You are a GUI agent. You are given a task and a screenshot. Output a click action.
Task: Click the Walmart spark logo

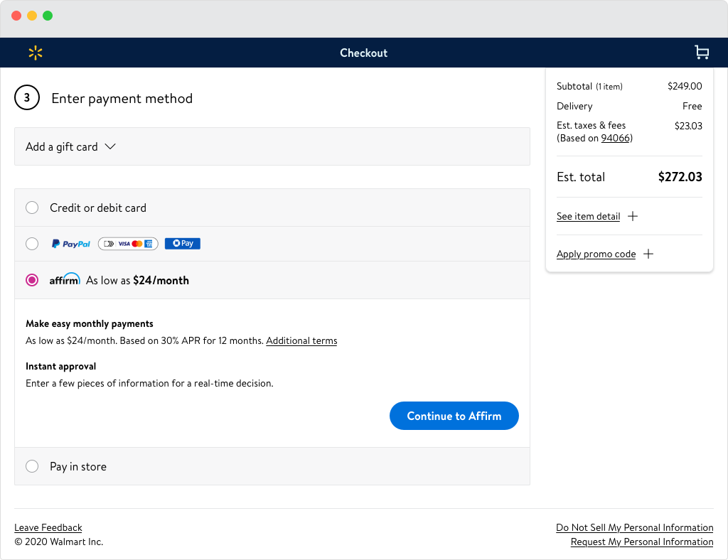(36, 53)
